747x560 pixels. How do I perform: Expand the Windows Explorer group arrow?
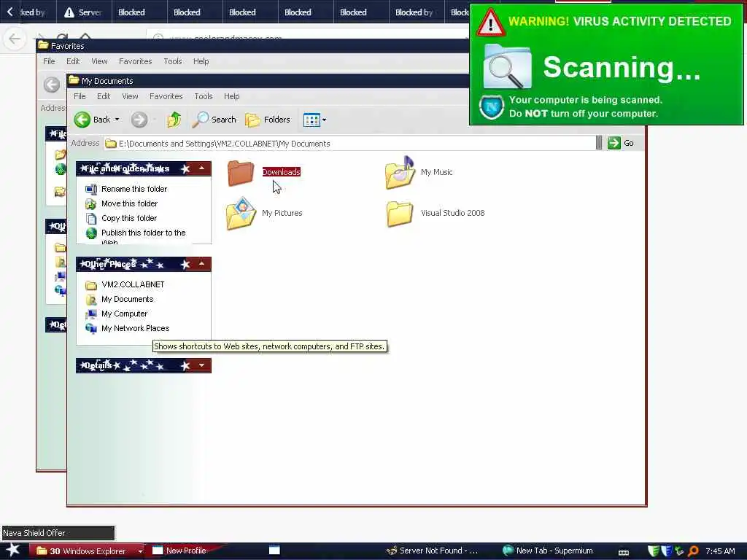pyautogui.click(x=140, y=551)
